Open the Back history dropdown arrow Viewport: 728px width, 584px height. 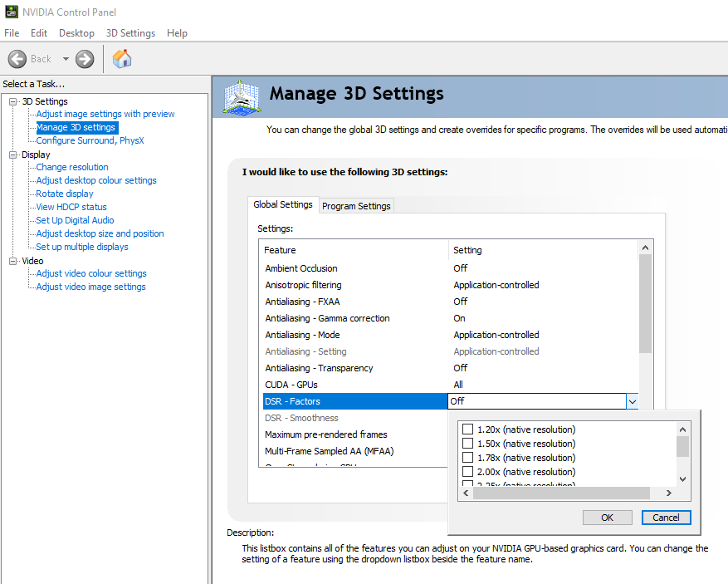(66, 59)
